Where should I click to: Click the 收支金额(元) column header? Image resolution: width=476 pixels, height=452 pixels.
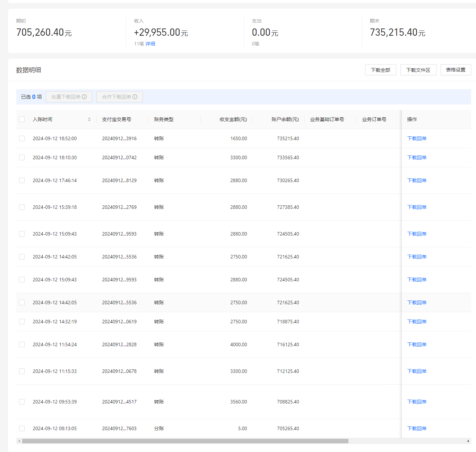tap(233, 119)
